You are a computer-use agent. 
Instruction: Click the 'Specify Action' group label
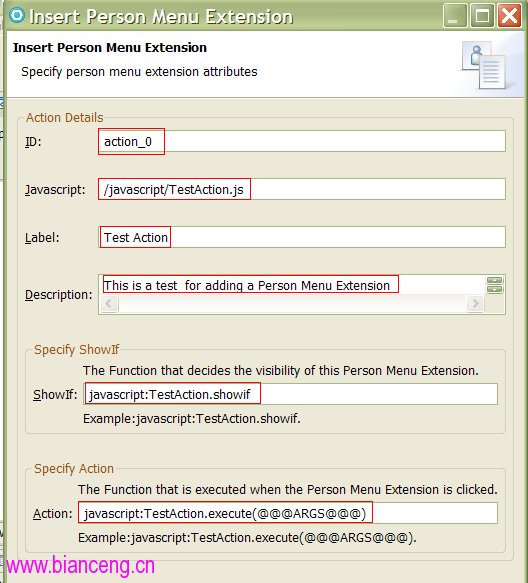(x=74, y=468)
